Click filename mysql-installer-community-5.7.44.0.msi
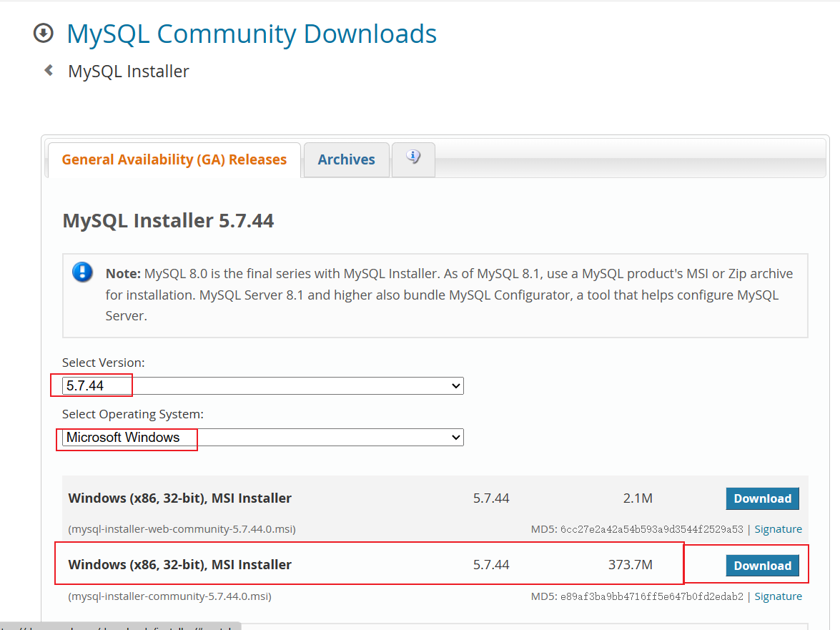 [x=170, y=596]
